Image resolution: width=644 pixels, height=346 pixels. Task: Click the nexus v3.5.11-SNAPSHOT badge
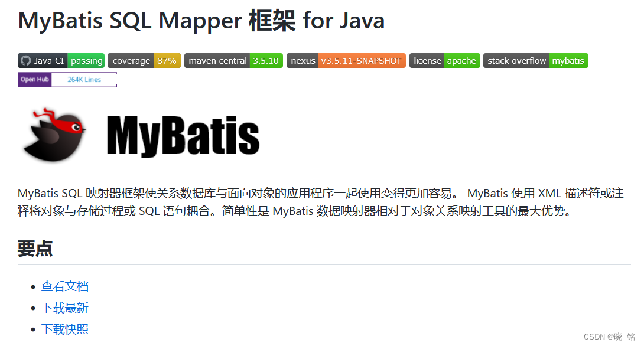pos(346,60)
